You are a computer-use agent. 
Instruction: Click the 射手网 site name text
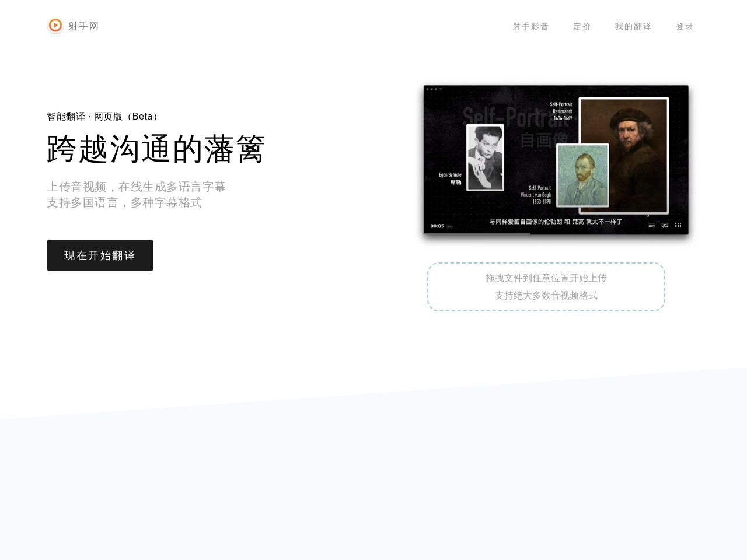83,26
